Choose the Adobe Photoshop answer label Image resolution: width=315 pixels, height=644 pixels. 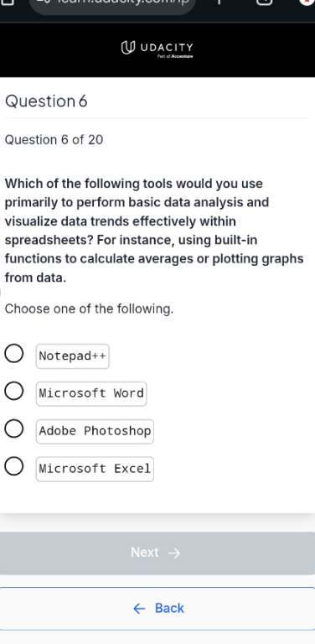(x=95, y=431)
